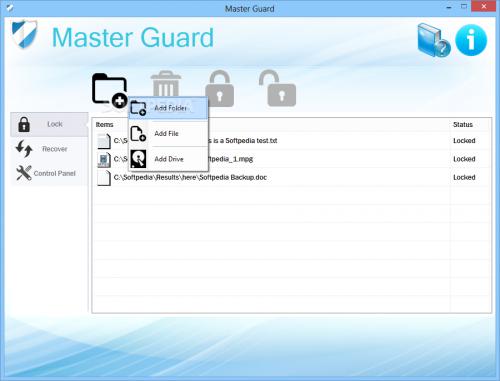Open the help book icon
Screen dimensions: 500x381
[434, 40]
